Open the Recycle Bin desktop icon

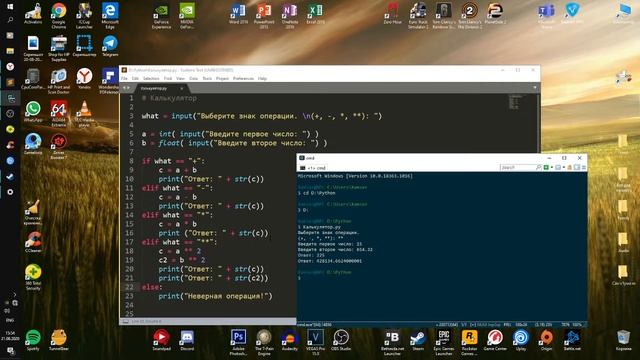(623, 340)
